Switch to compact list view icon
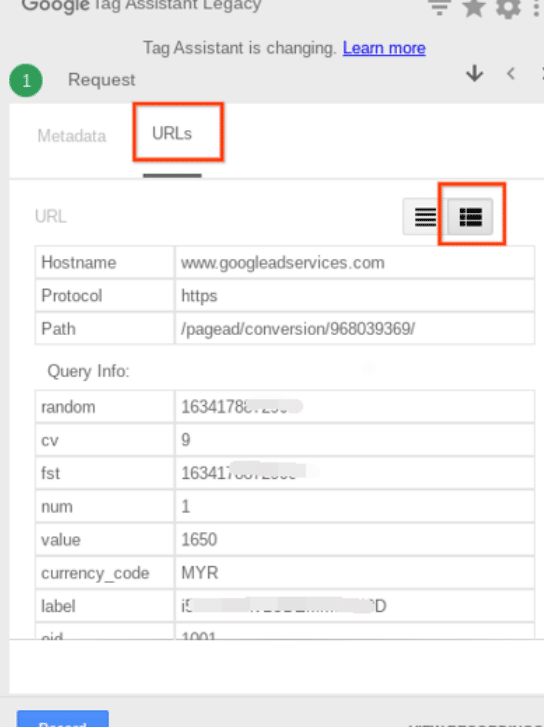Screen dimensions: 544x727 [425, 217]
